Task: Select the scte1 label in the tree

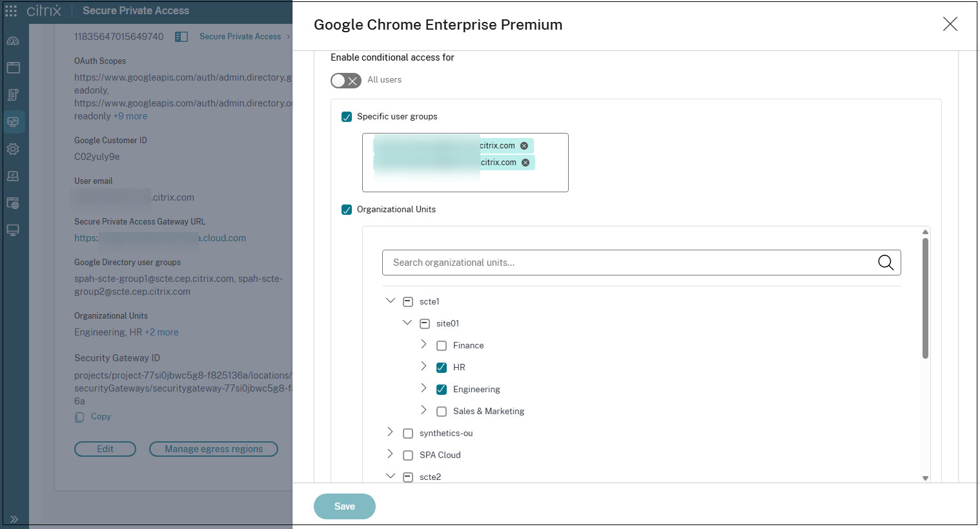Action: point(429,302)
